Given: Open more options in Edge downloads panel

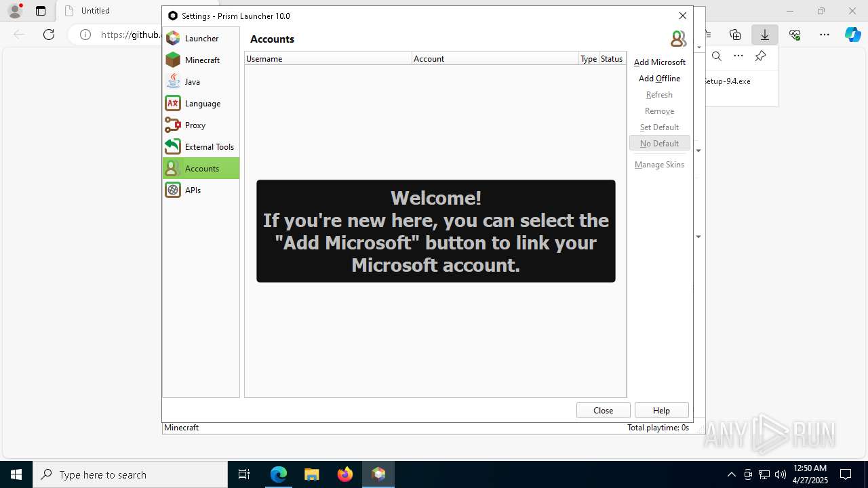Looking at the screenshot, I should [x=738, y=56].
